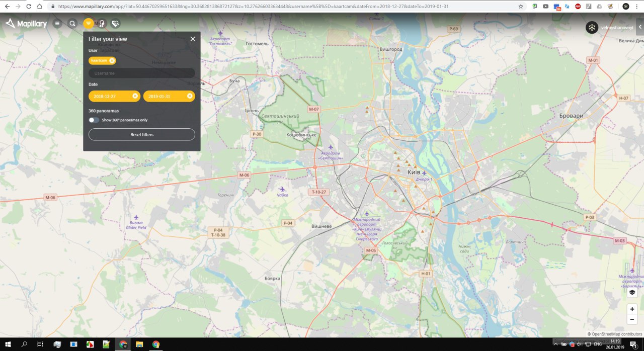
Task: Reload the browser page
Action: (x=28, y=6)
